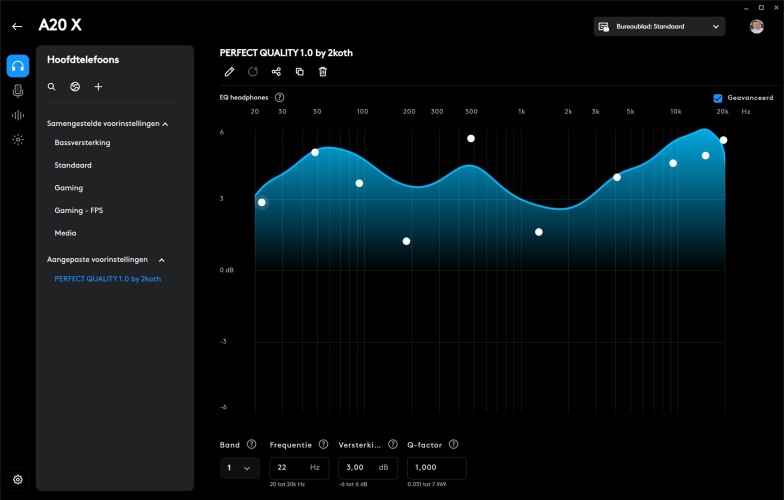The width and height of the screenshot is (784, 500).
Task: Open the microphone settings in sidebar
Action: [18, 91]
